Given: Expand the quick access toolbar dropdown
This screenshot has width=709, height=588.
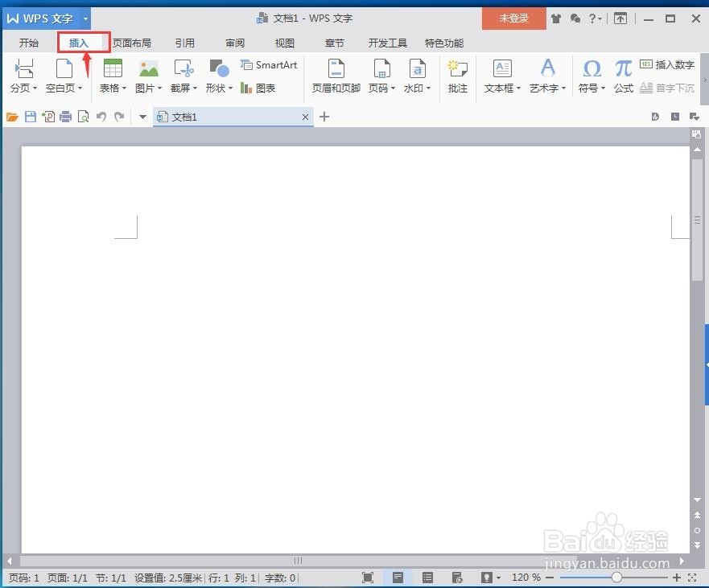Looking at the screenshot, I should tap(142, 117).
